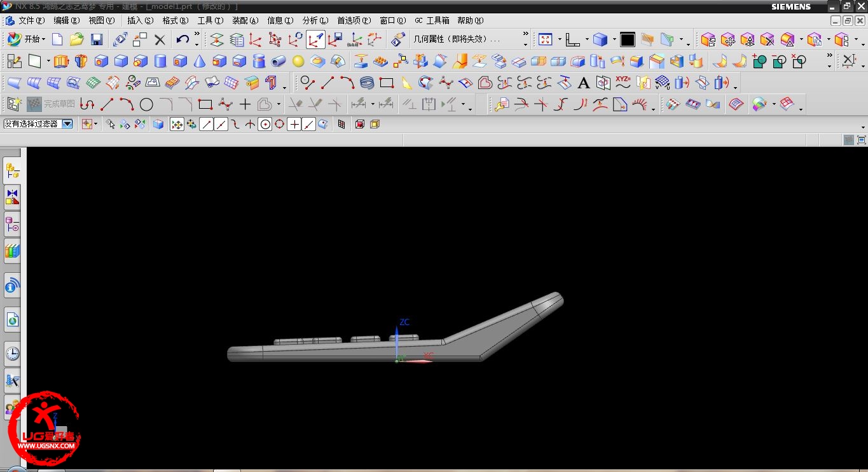
Task: Click the New file icon
Action: click(x=57, y=39)
